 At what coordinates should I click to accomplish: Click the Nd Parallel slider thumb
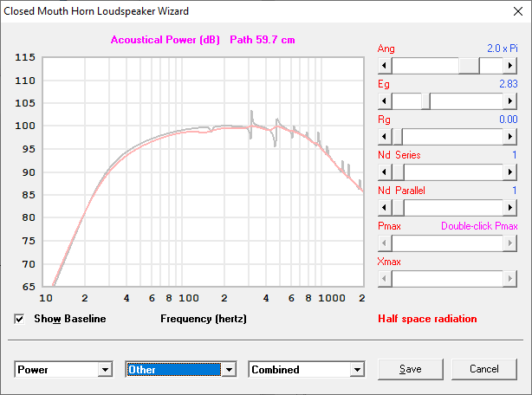tap(399, 208)
